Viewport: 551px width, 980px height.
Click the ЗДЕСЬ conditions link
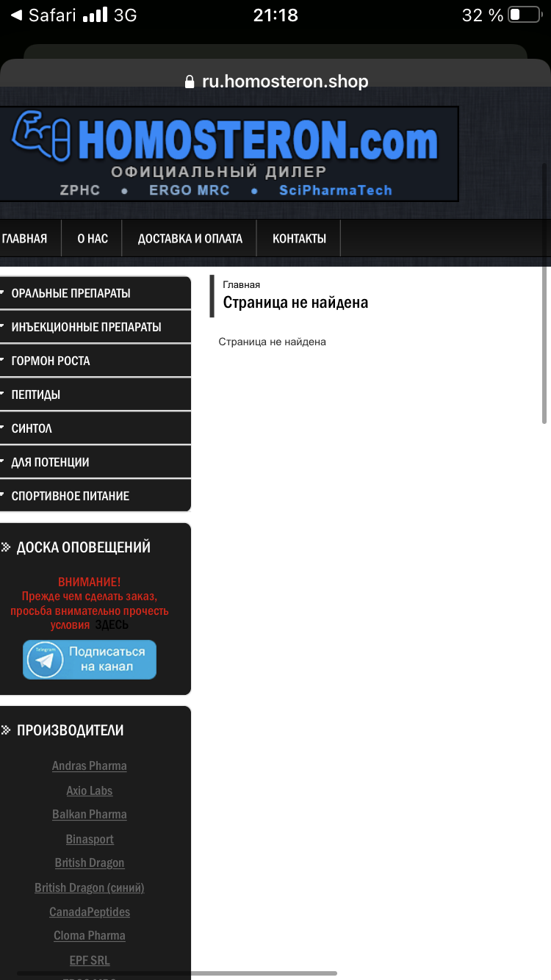(x=112, y=624)
